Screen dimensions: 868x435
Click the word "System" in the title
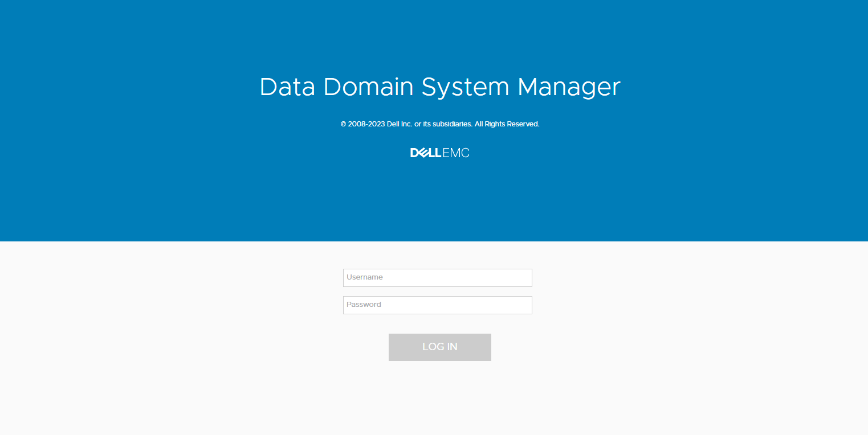pyautogui.click(x=465, y=87)
